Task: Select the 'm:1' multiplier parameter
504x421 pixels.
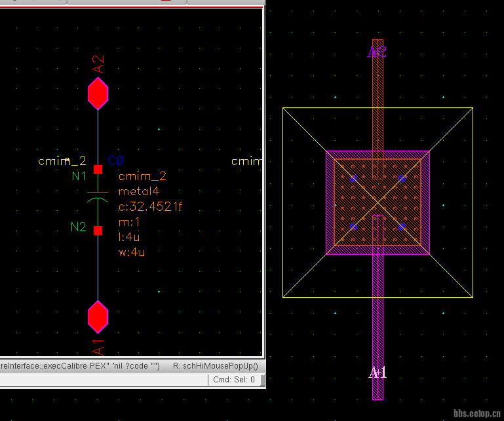Action: click(129, 222)
